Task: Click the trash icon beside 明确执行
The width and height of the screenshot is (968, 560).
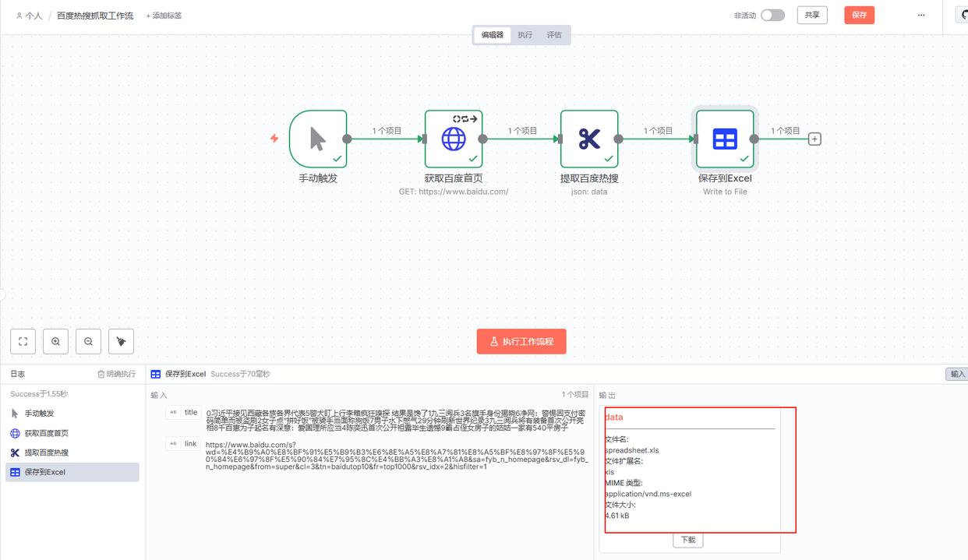Action: (101, 375)
